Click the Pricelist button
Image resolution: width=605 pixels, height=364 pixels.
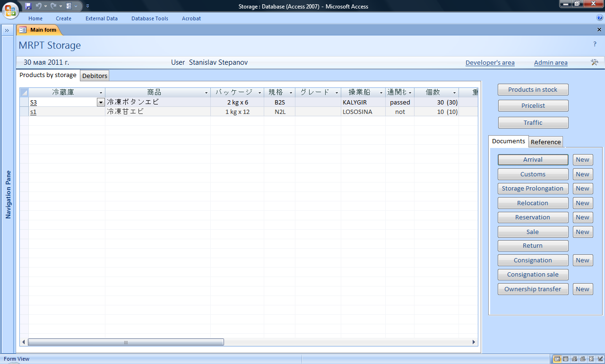pyautogui.click(x=533, y=106)
